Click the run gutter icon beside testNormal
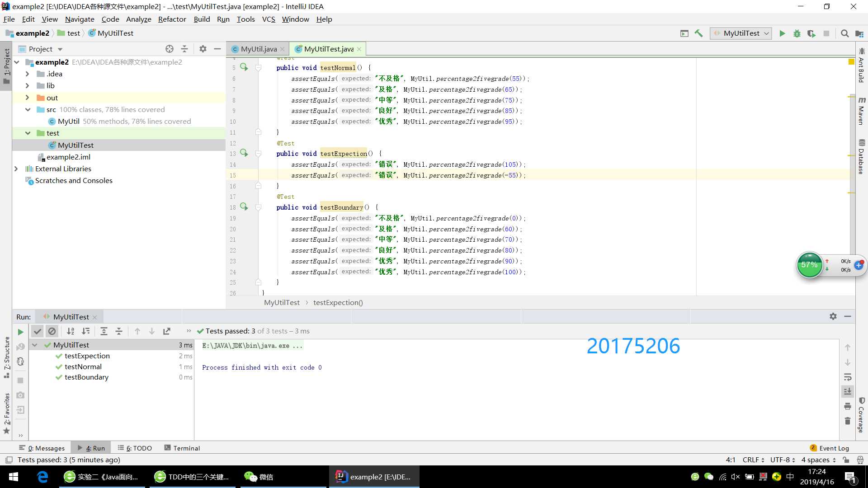 (x=244, y=67)
